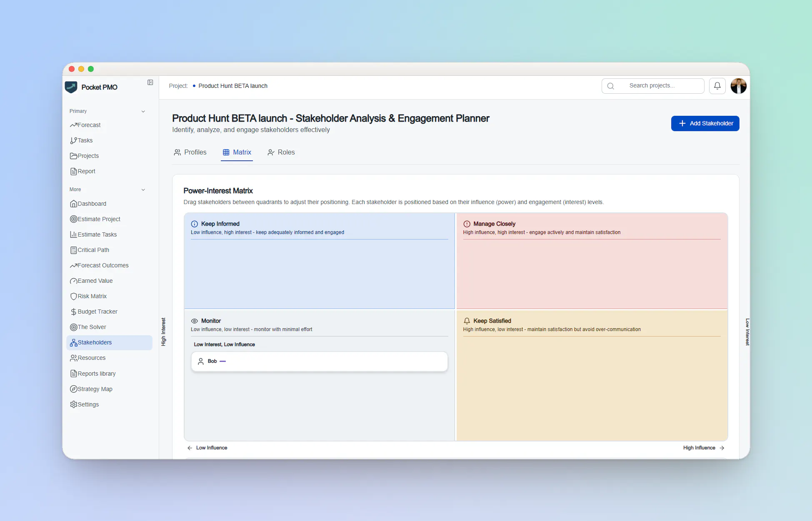
Task: Click the High Influence right arrow
Action: pos(722,448)
